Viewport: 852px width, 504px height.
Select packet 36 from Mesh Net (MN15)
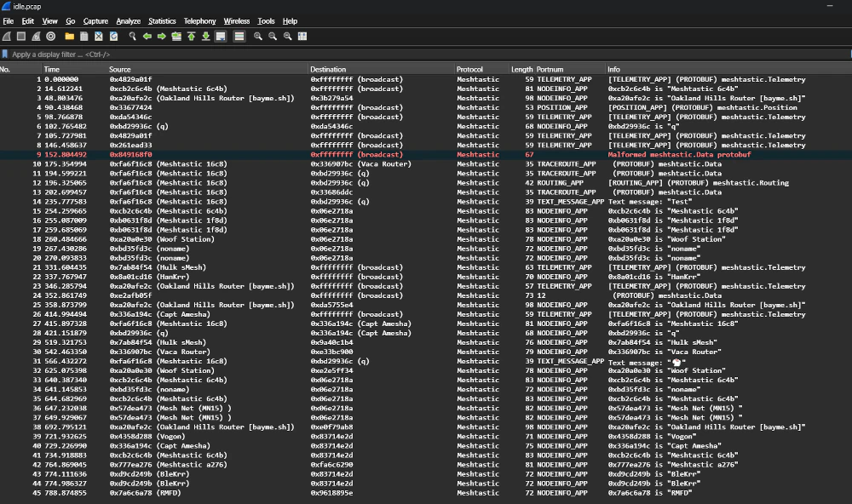[x=426, y=409]
